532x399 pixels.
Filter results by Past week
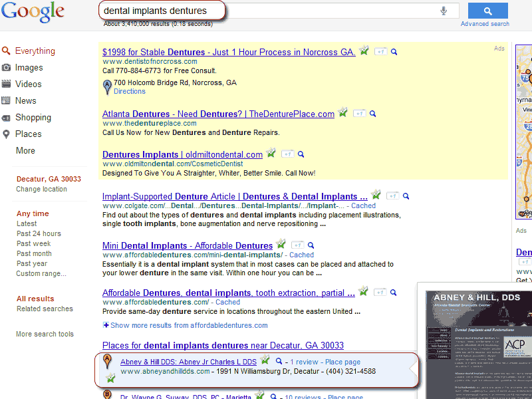(x=34, y=243)
